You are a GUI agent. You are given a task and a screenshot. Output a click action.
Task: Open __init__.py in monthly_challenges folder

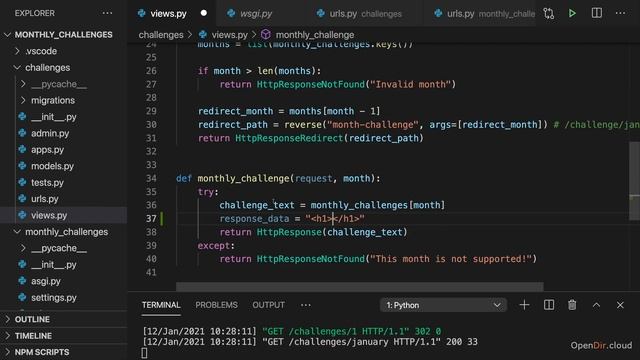pyautogui.click(x=63, y=264)
